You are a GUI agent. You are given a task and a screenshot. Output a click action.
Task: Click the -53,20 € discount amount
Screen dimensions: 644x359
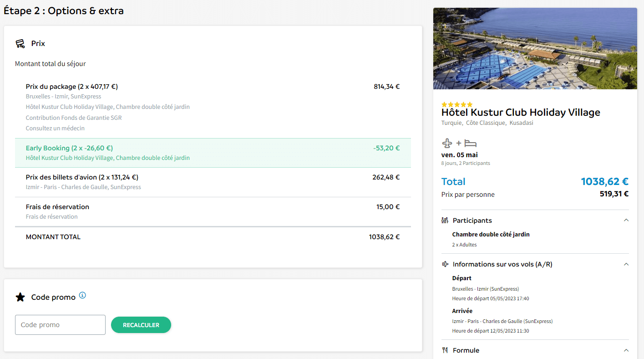386,148
